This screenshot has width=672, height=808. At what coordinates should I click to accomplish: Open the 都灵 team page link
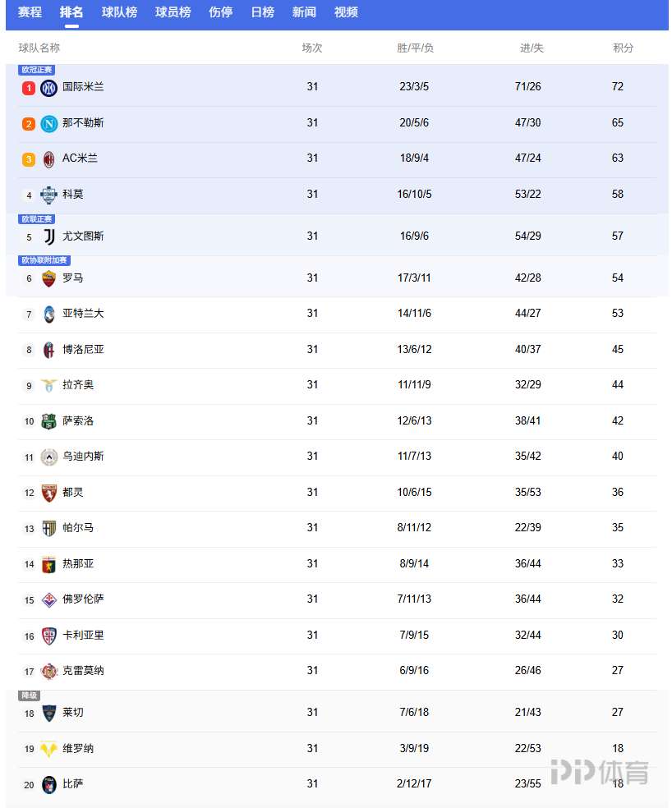coord(73,493)
